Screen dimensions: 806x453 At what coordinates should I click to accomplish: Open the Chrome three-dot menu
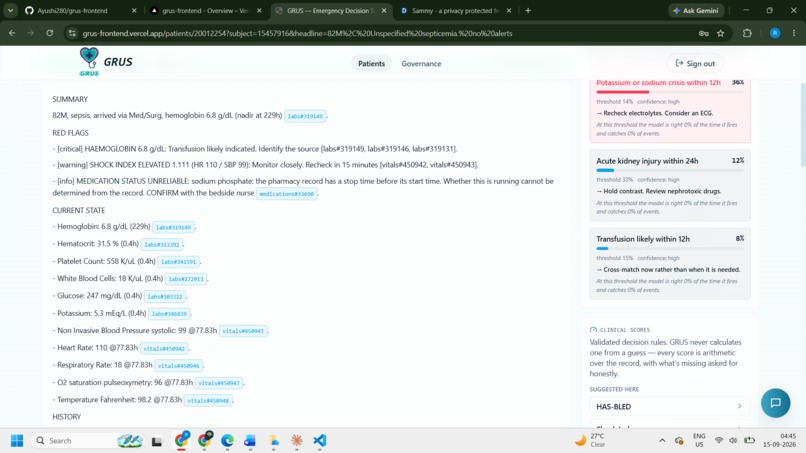pyautogui.click(x=794, y=33)
